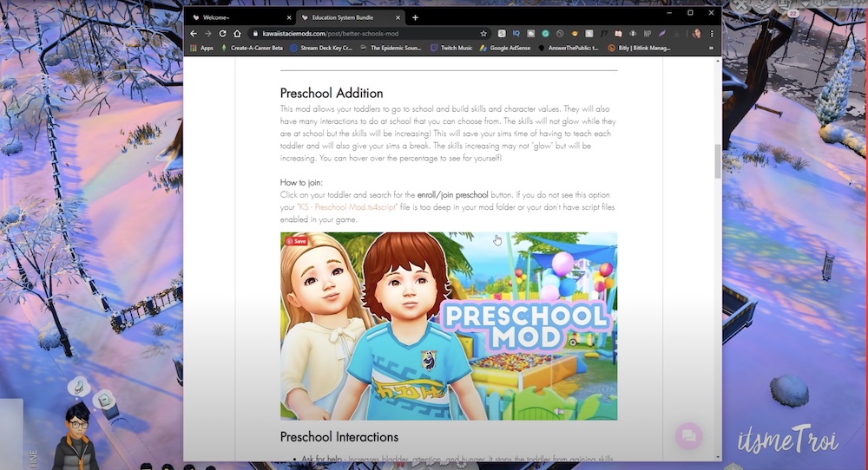Open the Google AdSense bookmark

tap(505, 48)
